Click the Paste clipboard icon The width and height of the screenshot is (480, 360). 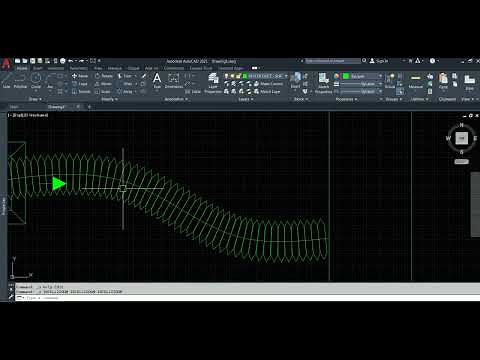pos(443,81)
